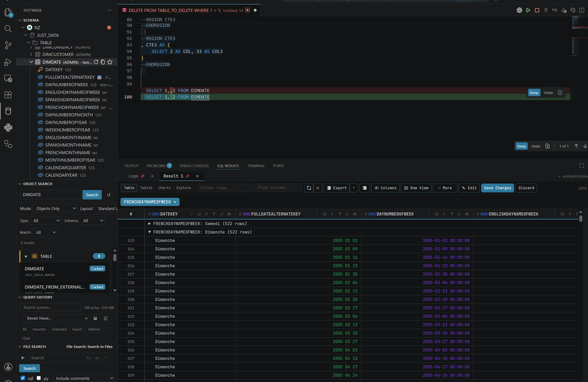Remove FRENCHDAYNAMEOFWEEK grouping chip
The image size is (588, 382).
(x=175, y=202)
